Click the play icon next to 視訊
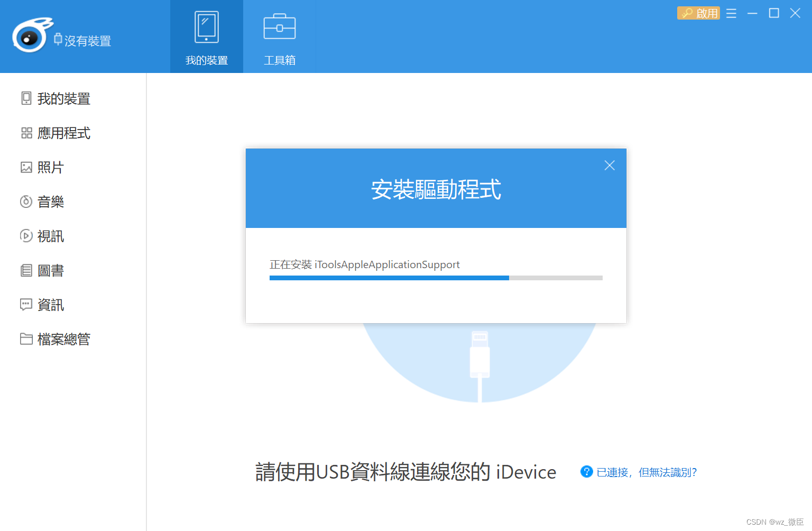 (x=26, y=236)
